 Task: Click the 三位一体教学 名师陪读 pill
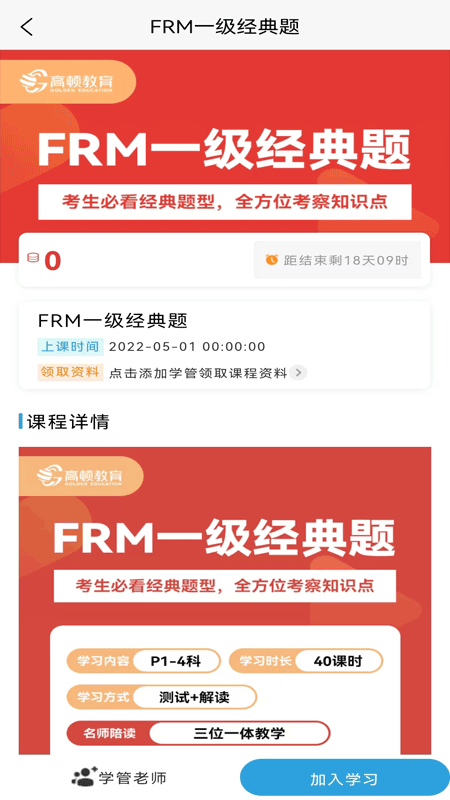point(198,734)
